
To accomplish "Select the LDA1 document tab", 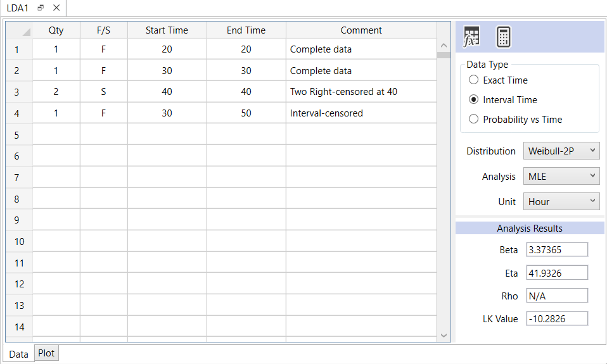I will [17, 8].
